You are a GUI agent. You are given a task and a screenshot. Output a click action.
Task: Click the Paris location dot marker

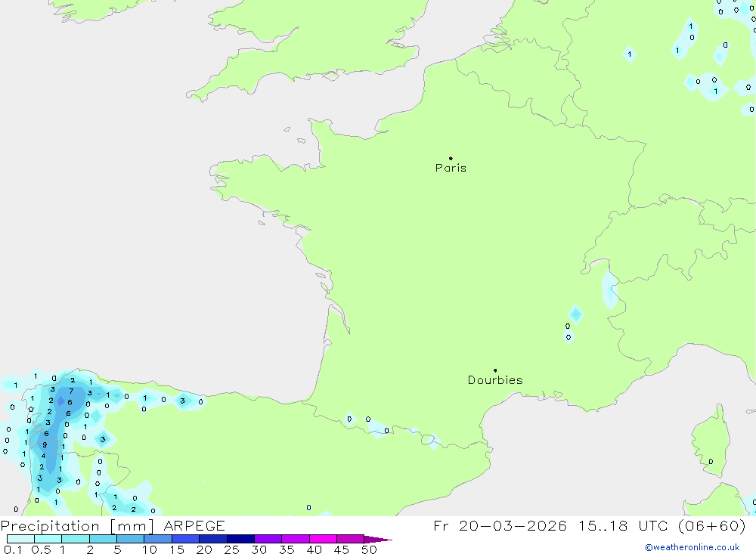point(451,158)
